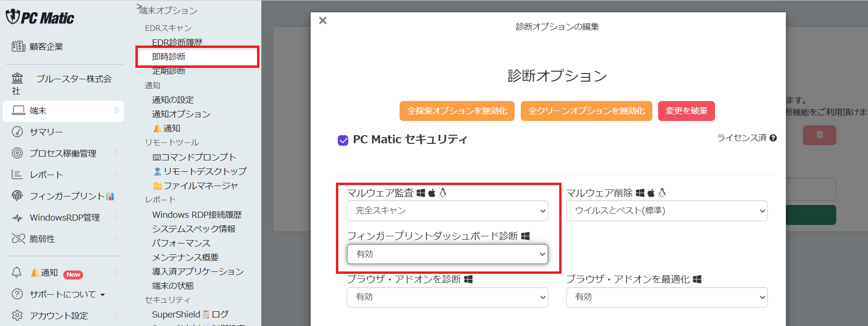Image resolution: width=868 pixels, height=326 pixels.
Task: Click the colored chart icon after フィンガープリント
Action: point(110,196)
